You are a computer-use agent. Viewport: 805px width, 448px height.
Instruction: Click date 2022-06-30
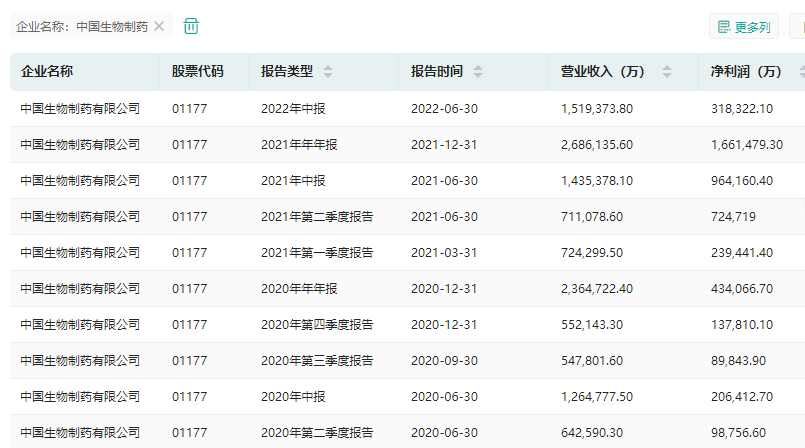coord(444,109)
